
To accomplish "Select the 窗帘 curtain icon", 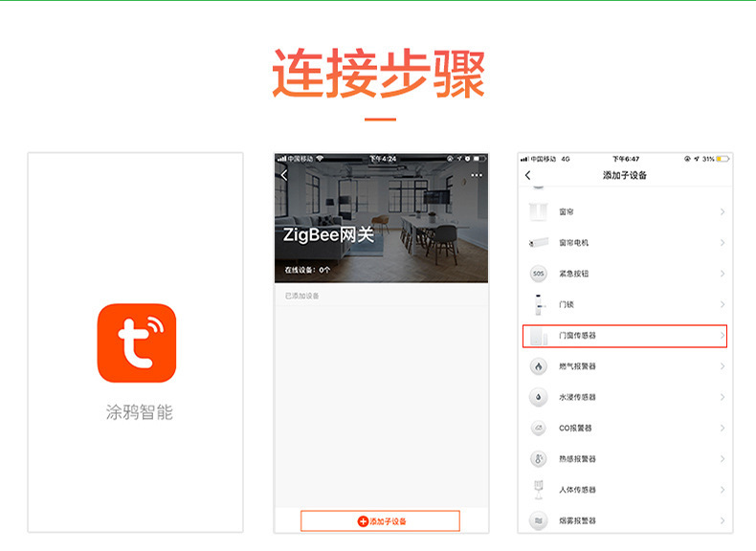I will [x=538, y=211].
